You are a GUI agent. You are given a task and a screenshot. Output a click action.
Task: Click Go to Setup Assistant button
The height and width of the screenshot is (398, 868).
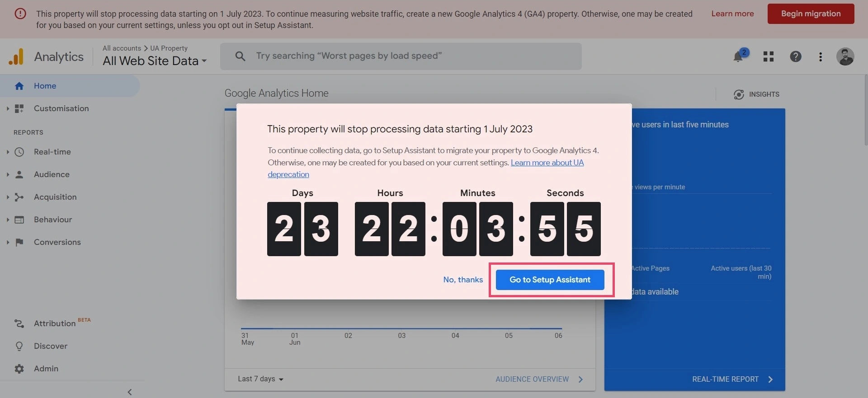point(550,280)
